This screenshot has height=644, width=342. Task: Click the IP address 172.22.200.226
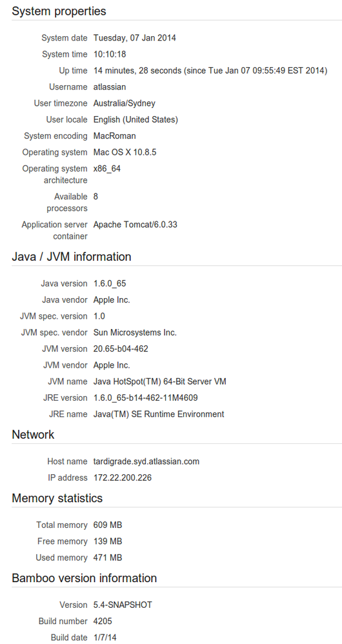click(123, 478)
